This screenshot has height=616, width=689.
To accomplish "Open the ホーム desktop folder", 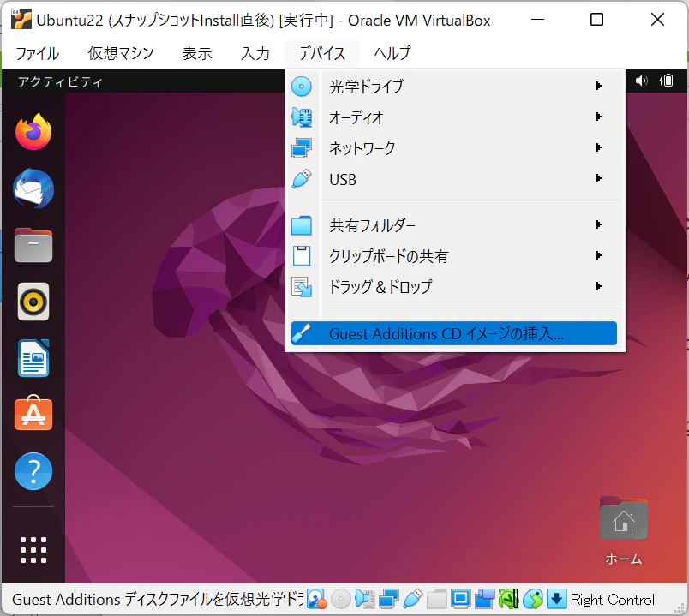I will (x=624, y=531).
